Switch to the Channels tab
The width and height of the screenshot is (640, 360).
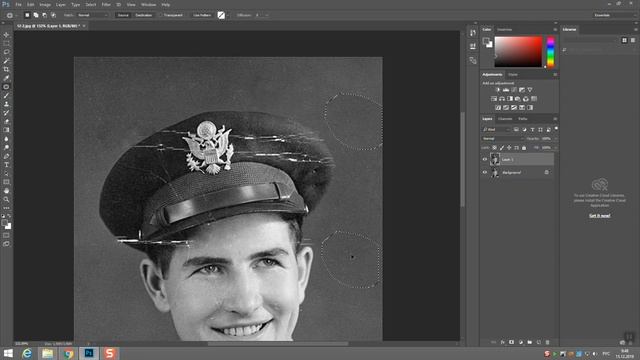click(505, 119)
